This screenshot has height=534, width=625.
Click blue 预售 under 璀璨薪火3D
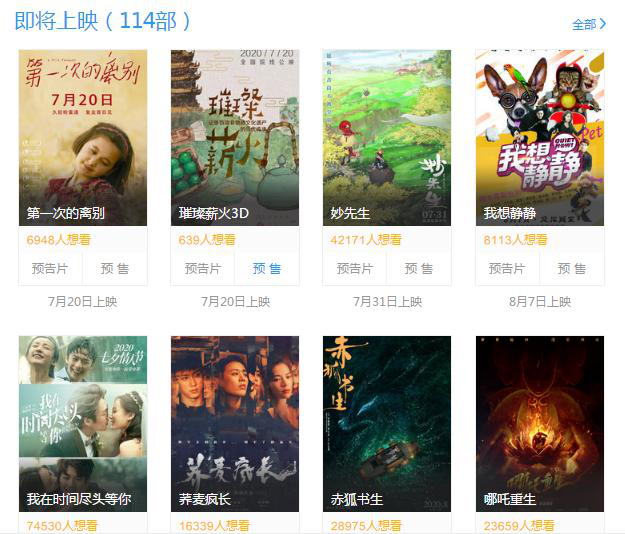(267, 269)
